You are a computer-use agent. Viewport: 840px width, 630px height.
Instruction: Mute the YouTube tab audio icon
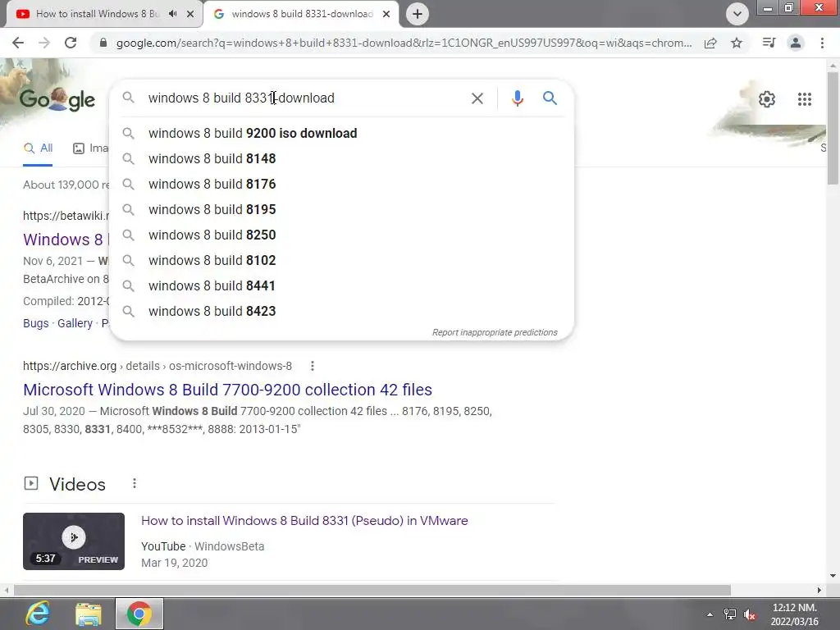[172, 14]
